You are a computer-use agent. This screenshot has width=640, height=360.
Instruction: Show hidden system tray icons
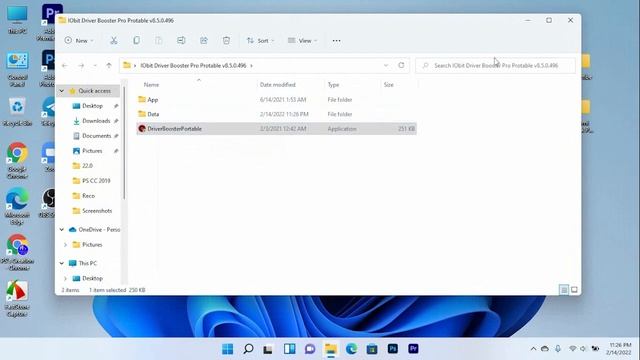click(533, 349)
